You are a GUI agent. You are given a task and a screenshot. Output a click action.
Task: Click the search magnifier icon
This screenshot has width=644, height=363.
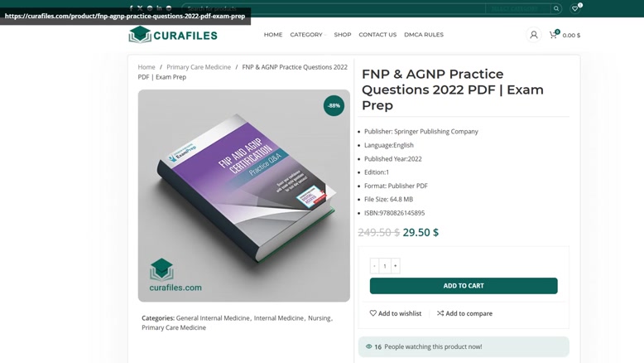pyautogui.click(x=556, y=8)
